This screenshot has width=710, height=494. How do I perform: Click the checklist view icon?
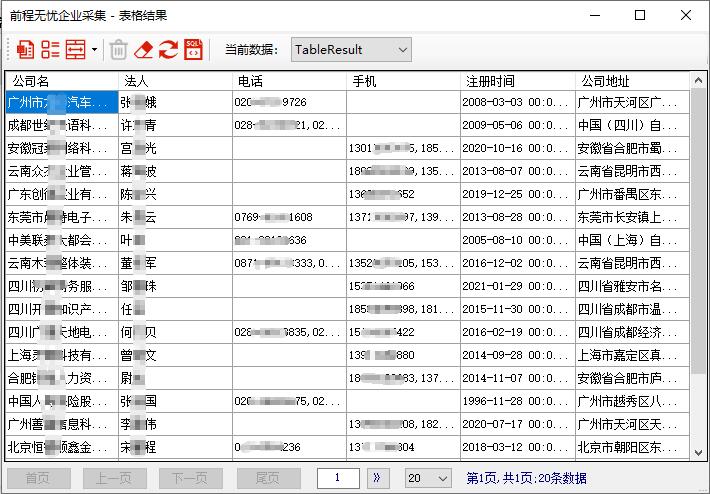click(50, 49)
